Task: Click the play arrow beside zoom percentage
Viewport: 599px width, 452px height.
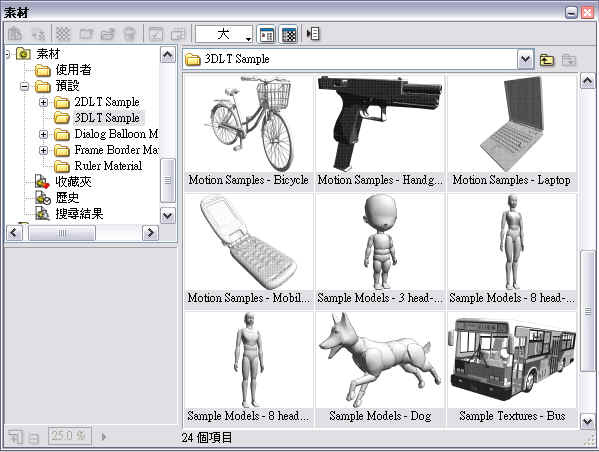Action: tap(104, 436)
